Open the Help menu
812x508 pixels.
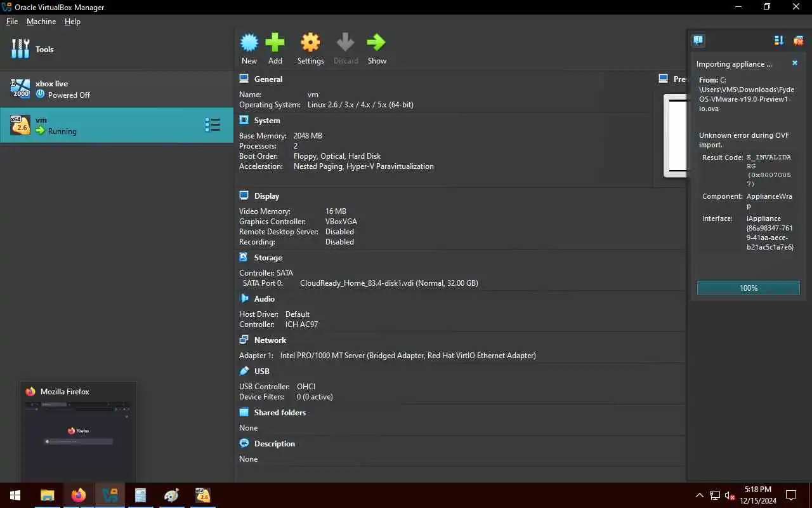(72, 22)
